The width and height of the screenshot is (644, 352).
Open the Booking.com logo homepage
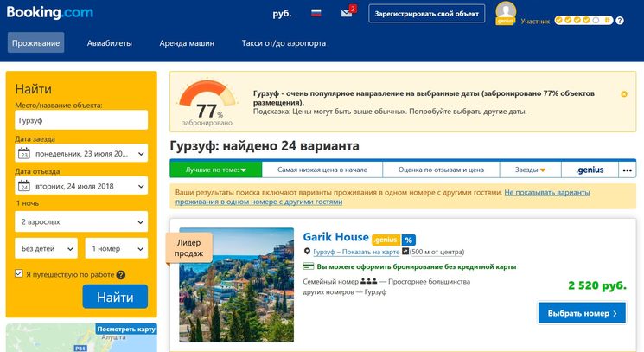tap(49, 12)
